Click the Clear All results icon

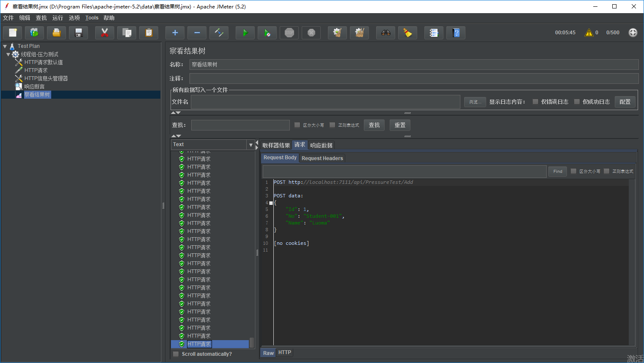(360, 33)
